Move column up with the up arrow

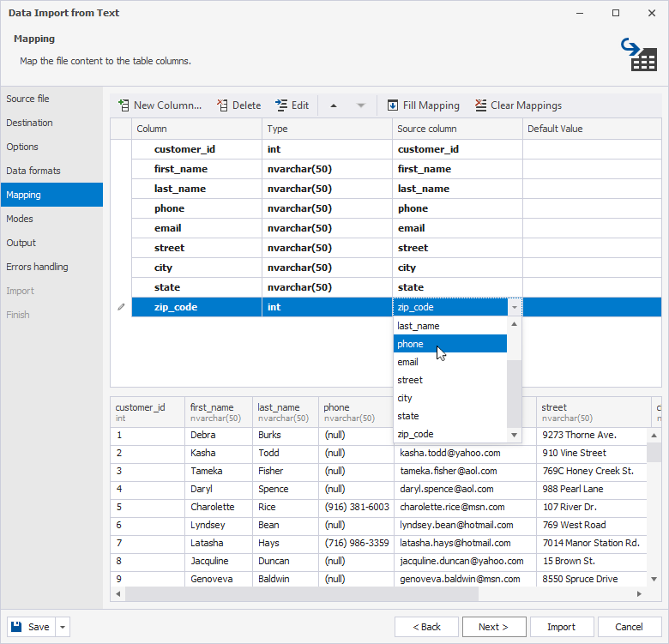pos(334,105)
